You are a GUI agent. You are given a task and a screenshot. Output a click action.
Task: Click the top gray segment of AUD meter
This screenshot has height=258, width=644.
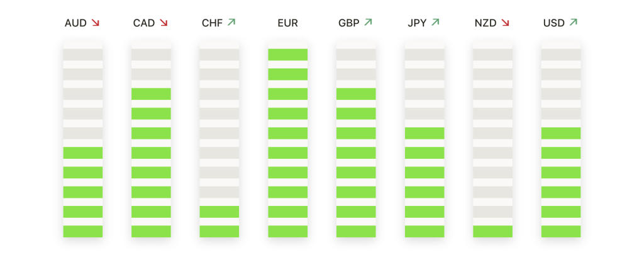[82, 55]
